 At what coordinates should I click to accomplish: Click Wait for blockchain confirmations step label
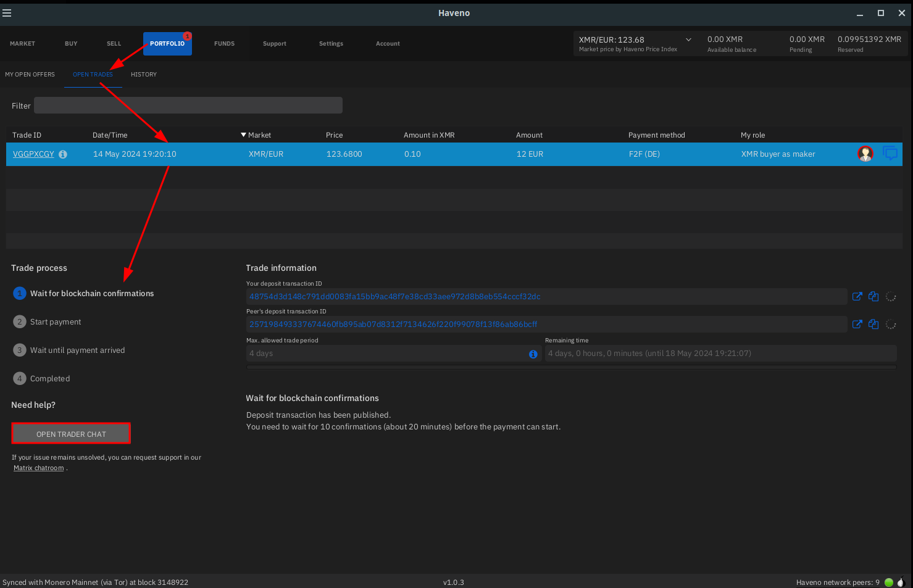click(92, 294)
